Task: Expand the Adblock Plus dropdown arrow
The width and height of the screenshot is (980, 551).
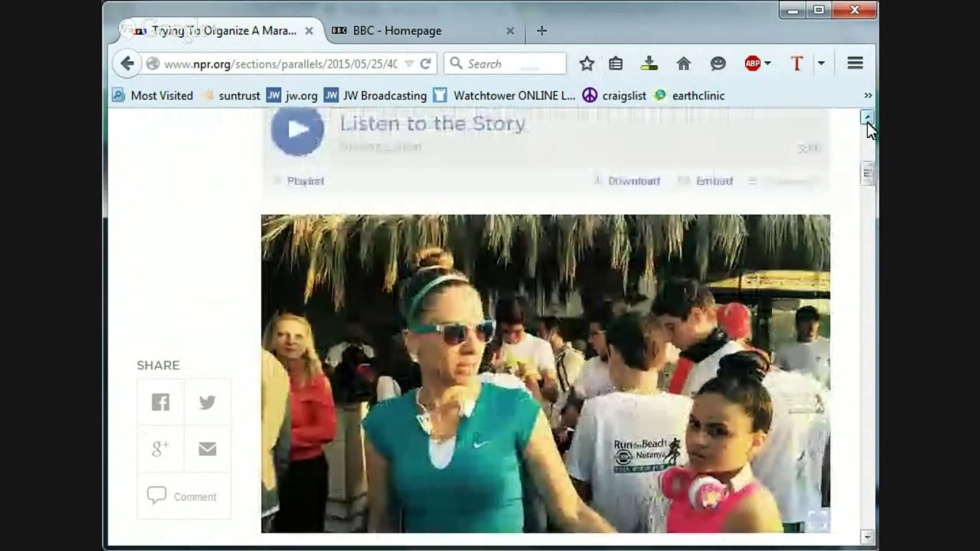Action: [x=768, y=64]
